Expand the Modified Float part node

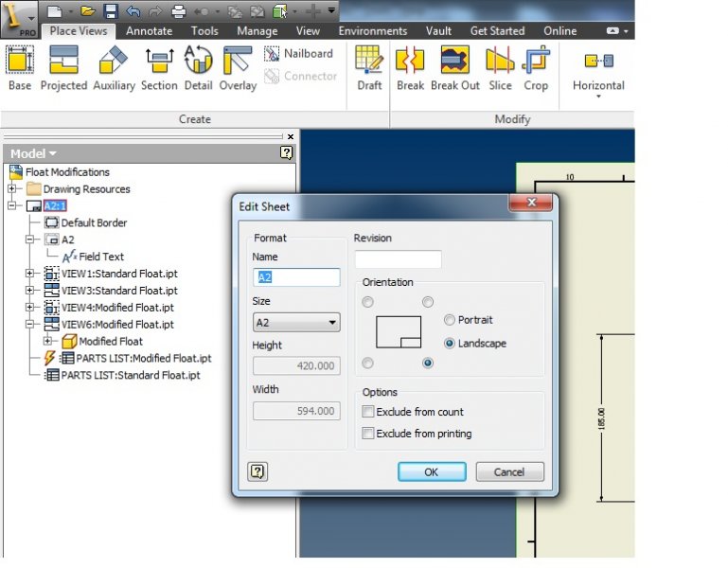pos(47,341)
